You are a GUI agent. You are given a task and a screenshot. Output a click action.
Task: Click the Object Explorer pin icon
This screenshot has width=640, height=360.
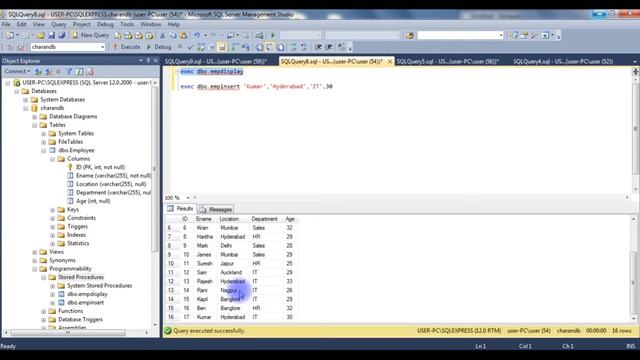(148, 60)
